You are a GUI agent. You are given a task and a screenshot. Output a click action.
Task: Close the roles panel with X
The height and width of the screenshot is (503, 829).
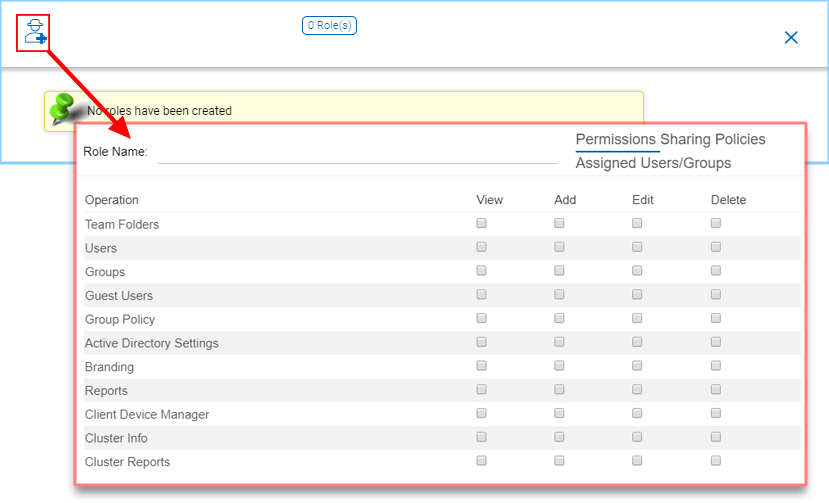pyautogui.click(x=791, y=38)
